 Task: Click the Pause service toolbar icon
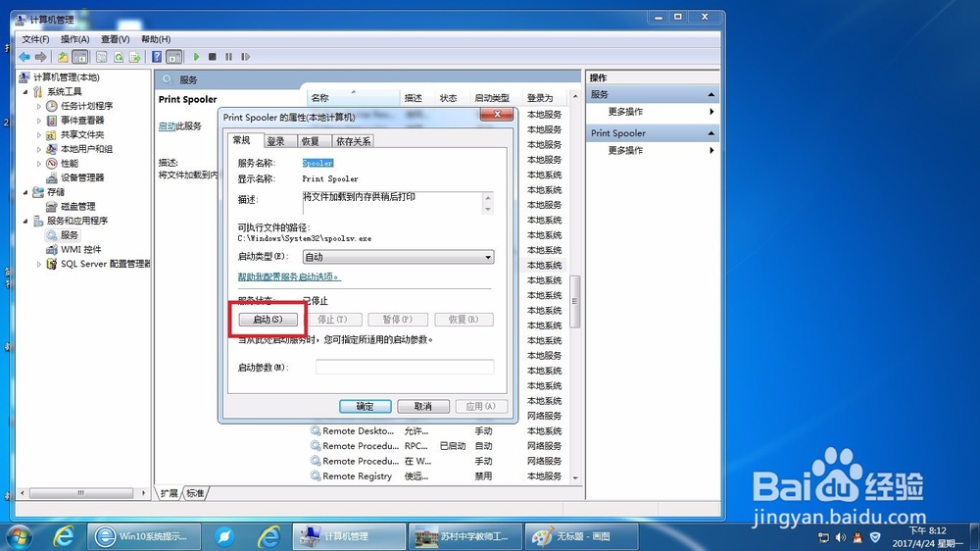(228, 57)
